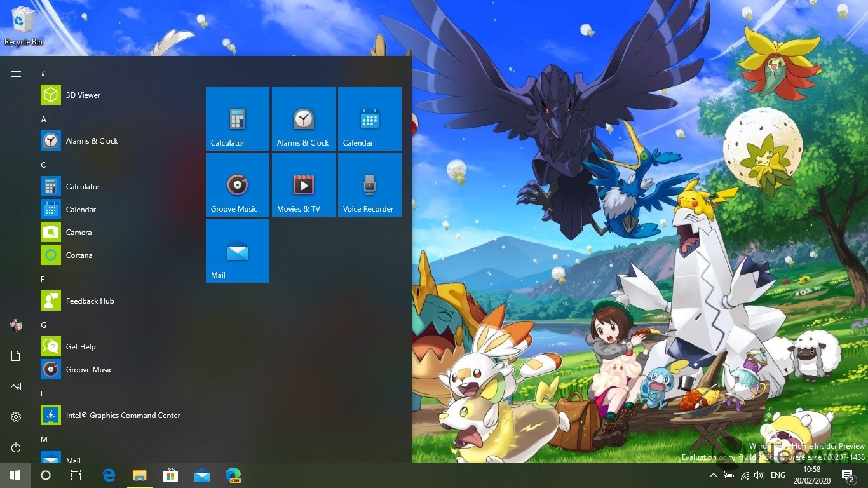This screenshot has width=868, height=488.
Task: Open Calculator in the app list
Action: tap(114, 187)
